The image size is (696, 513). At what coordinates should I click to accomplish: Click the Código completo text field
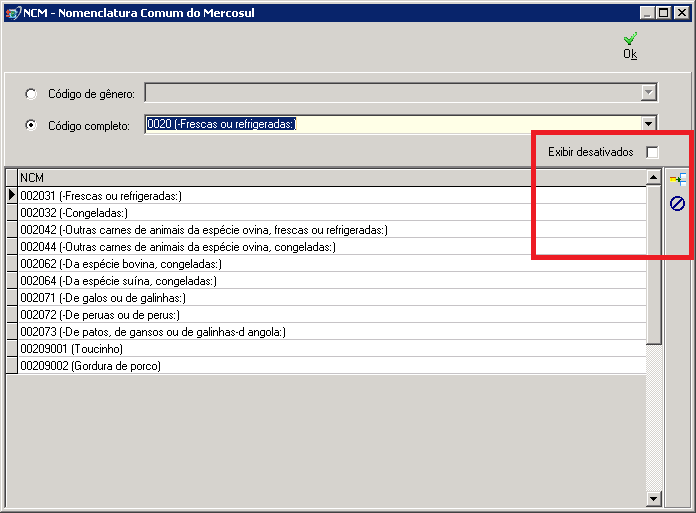(x=393, y=124)
